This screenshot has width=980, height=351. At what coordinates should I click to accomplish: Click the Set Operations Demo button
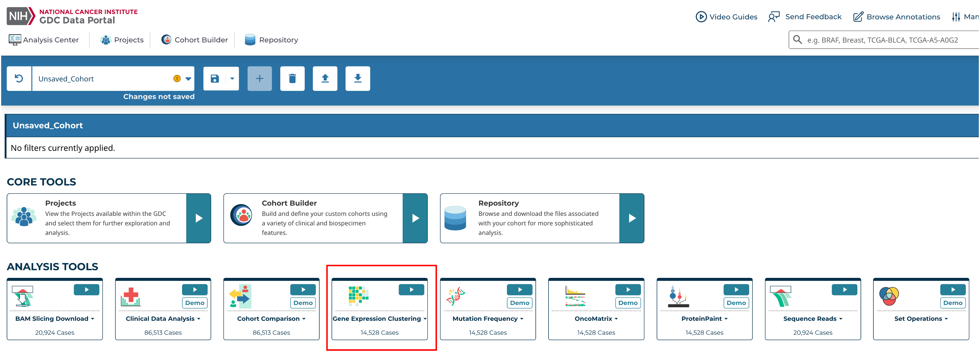(953, 303)
